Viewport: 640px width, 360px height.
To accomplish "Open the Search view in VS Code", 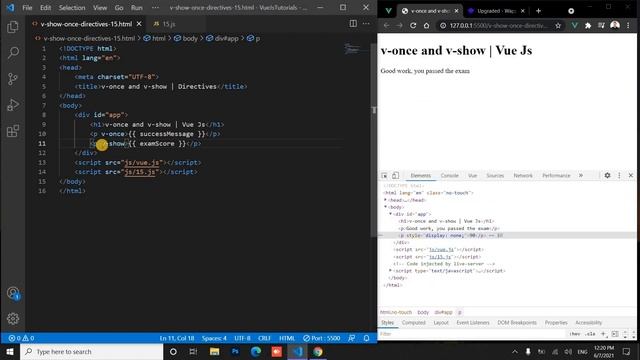I will click(x=13, y=53).
